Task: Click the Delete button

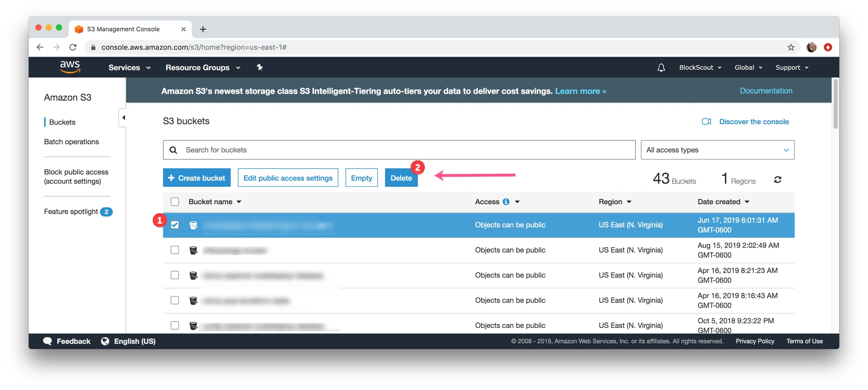Action: point(401,178)
